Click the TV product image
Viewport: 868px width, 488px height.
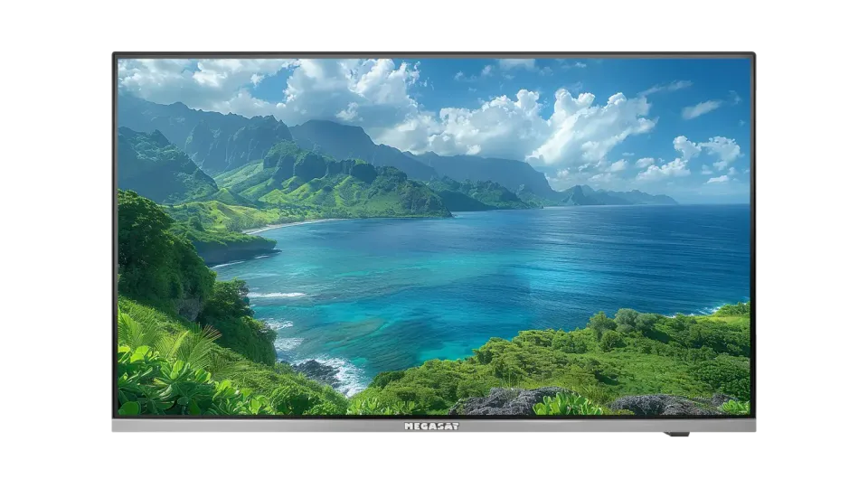click(434, 243)
